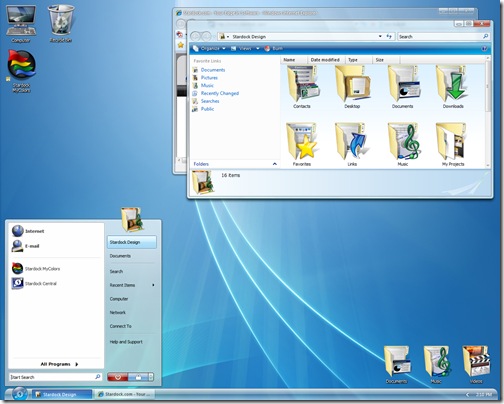
Task: Open the Views dropdown menu
Action: click(x=245, y=49)
